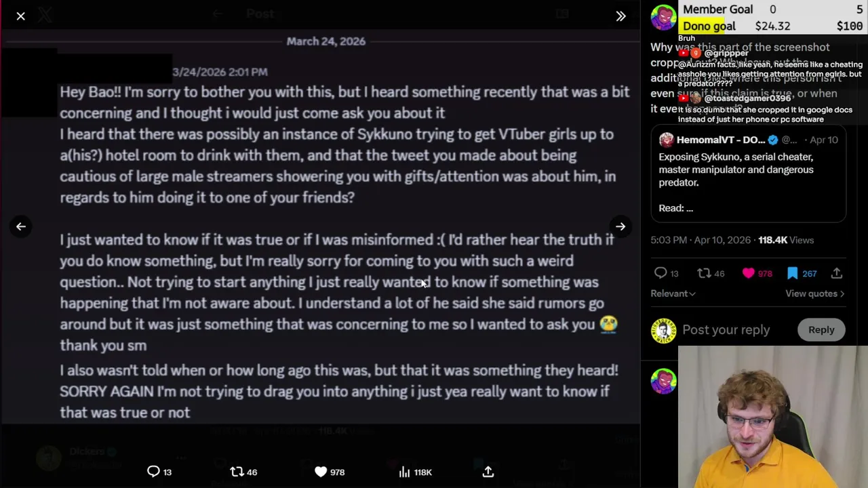
Task: Click sidebar share icon beside bookmarks
Action: (837, 273)
